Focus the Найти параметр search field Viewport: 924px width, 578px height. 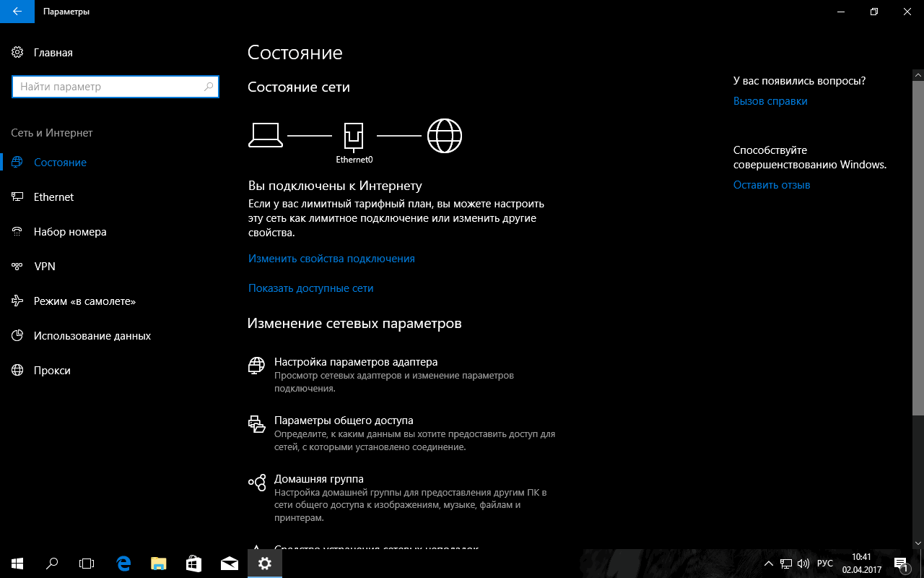click(115, 87)
